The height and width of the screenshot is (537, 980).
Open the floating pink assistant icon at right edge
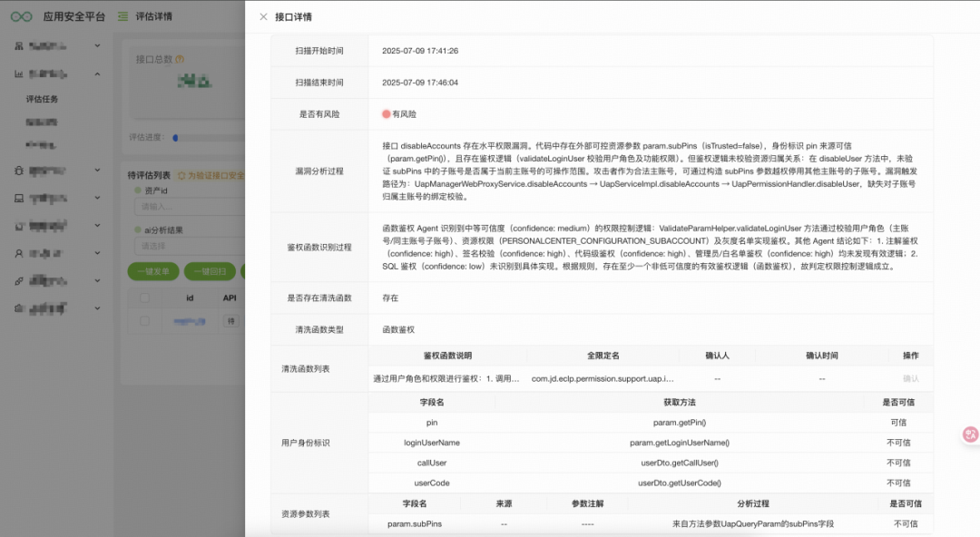click(970, 434)
